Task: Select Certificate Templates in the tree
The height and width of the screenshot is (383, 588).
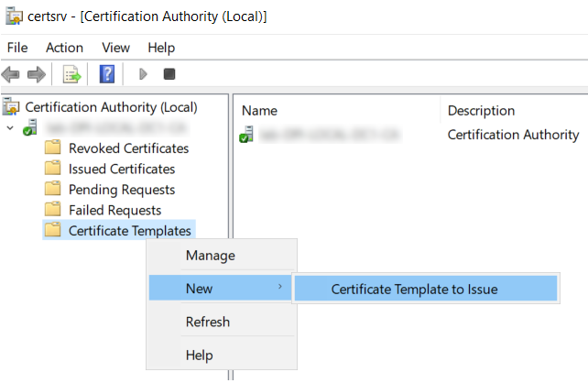Action: coord(130,231)
